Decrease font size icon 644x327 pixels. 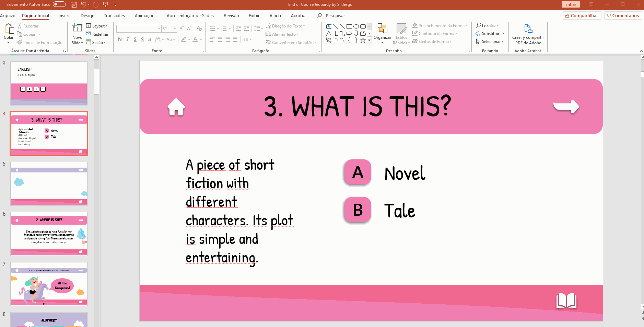(189, 29)
